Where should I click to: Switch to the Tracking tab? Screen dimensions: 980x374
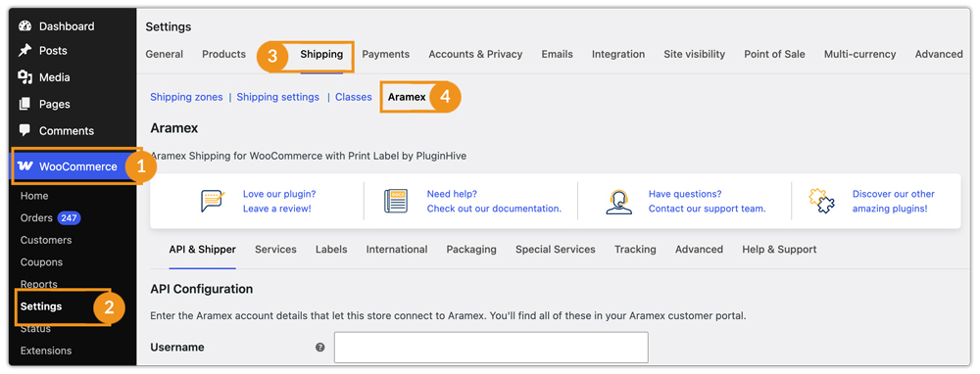(635, 249)
